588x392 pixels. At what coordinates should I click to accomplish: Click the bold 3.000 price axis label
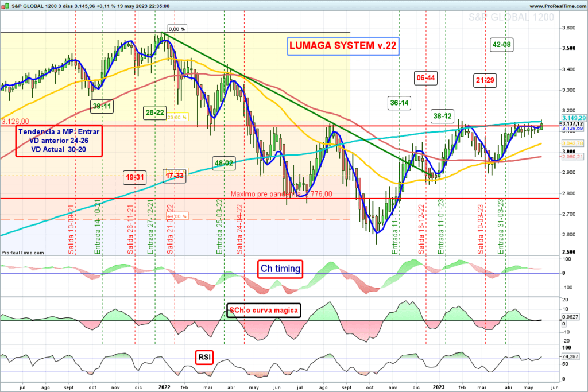tap(569, 152)
